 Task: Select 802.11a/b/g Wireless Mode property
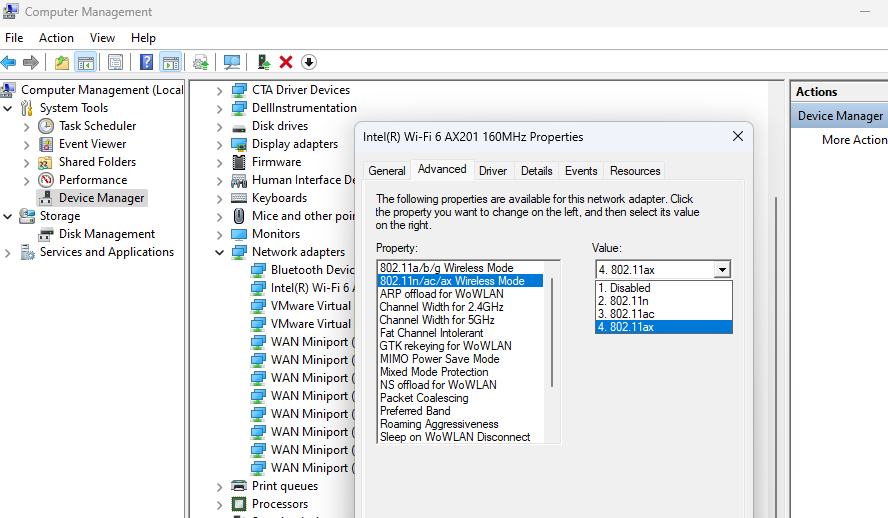click(460, 268)
